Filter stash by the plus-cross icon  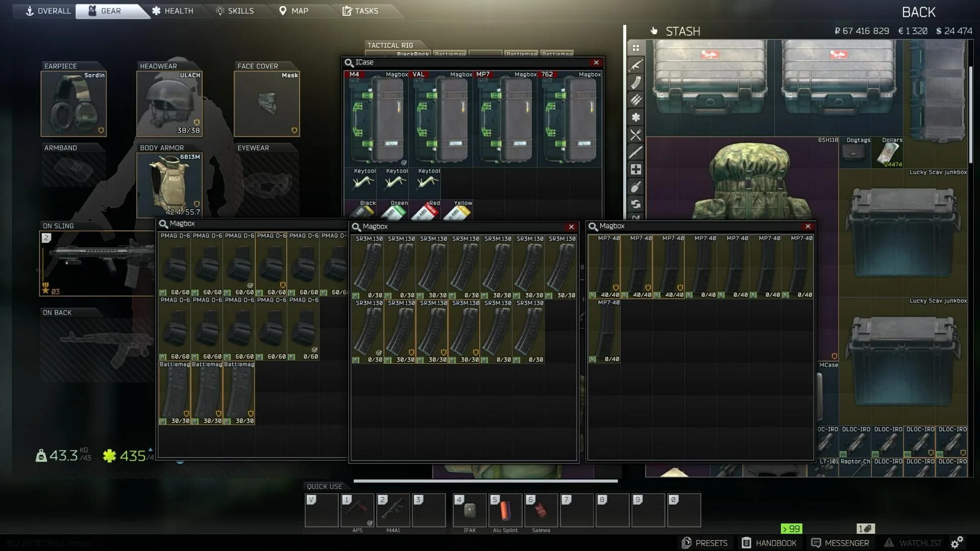tap(635, 169)
